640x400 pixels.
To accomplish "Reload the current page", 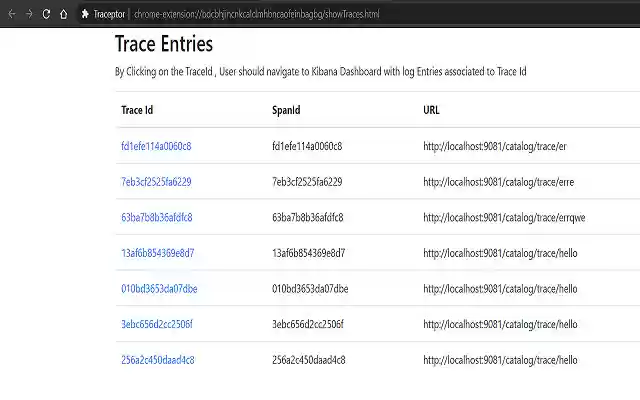I will [x=46, y=14].
